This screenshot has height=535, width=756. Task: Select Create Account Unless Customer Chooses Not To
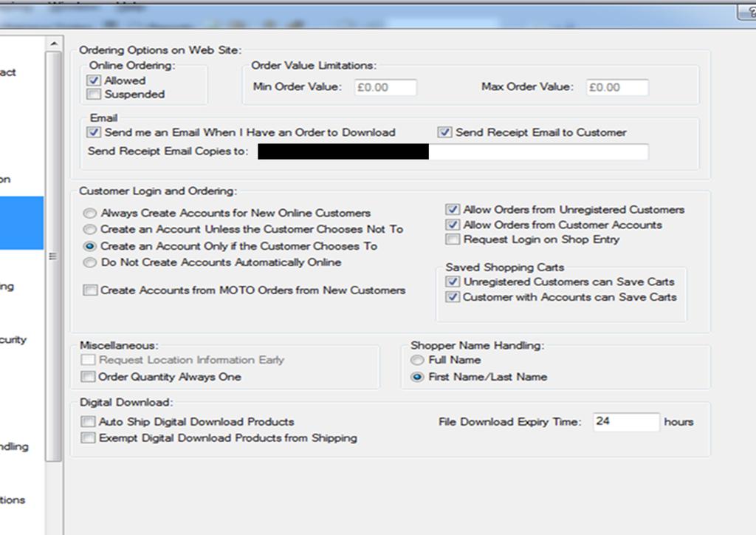(89, 229)
